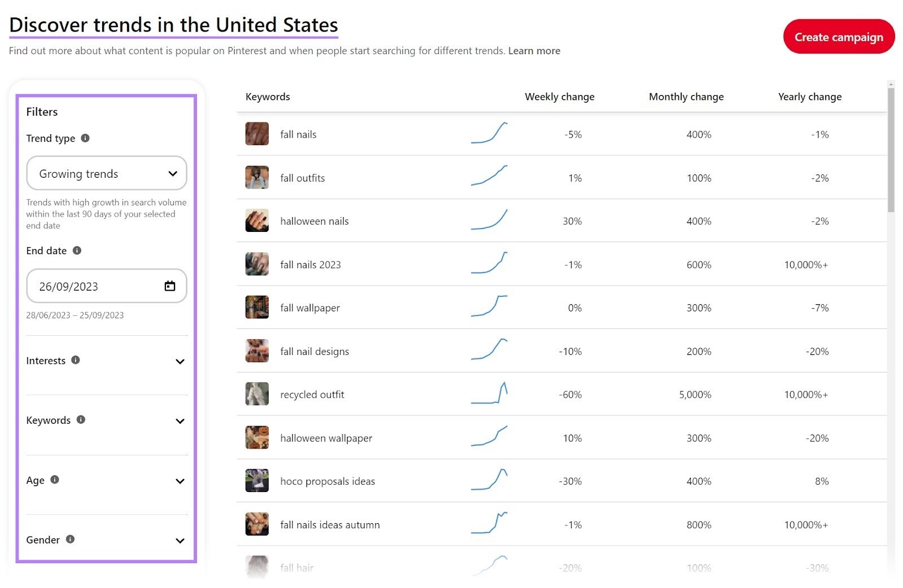Click the fall nails trend graph
This screenshot has height=588, width=903.
489,134
